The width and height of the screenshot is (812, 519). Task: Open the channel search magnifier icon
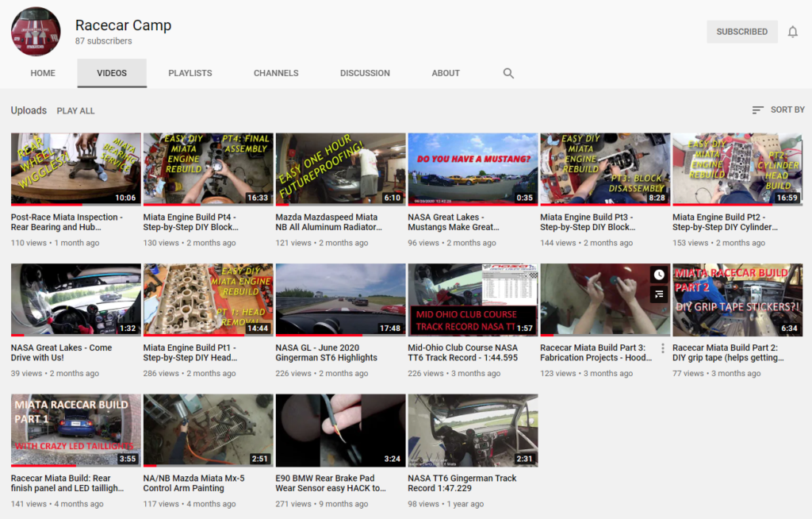tap(508, 73)
